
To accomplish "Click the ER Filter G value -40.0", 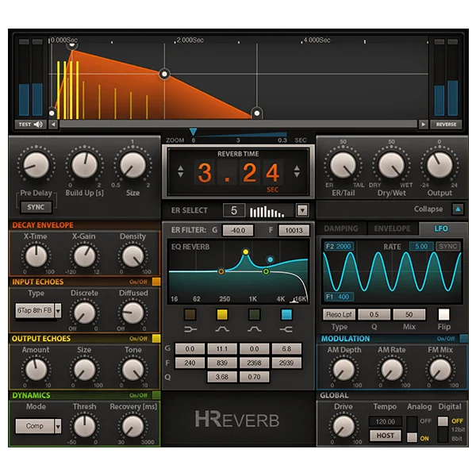I will tap(238, 230).
